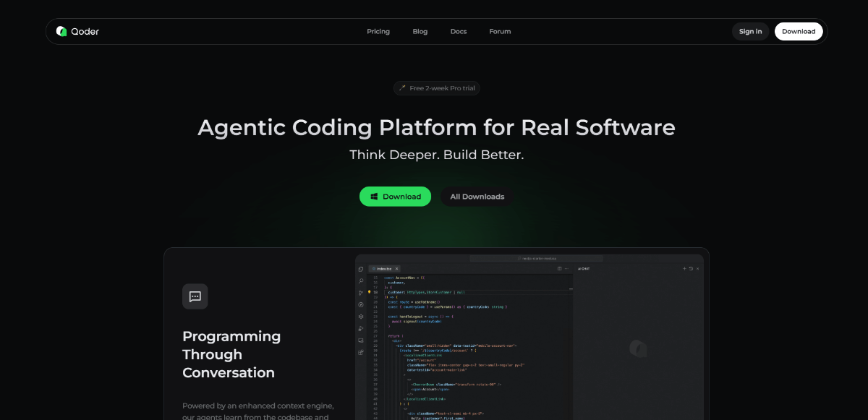Select the AI CHAT panel tab
This screenshot has width=868, height=420.
click(x=584, y=269)
